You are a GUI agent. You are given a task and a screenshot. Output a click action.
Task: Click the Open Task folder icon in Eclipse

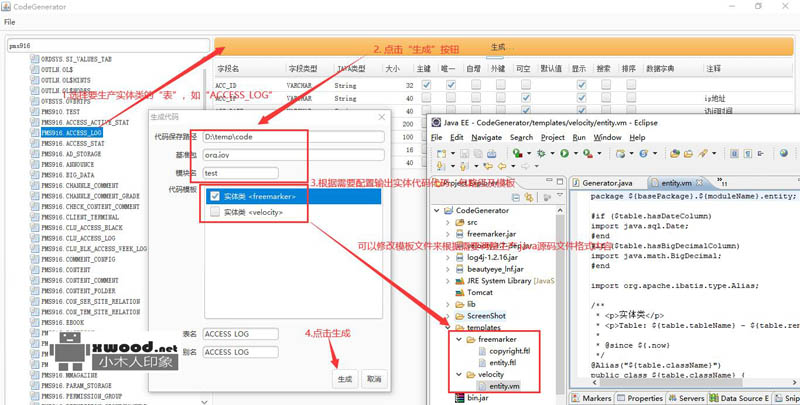tap(688, 154)
